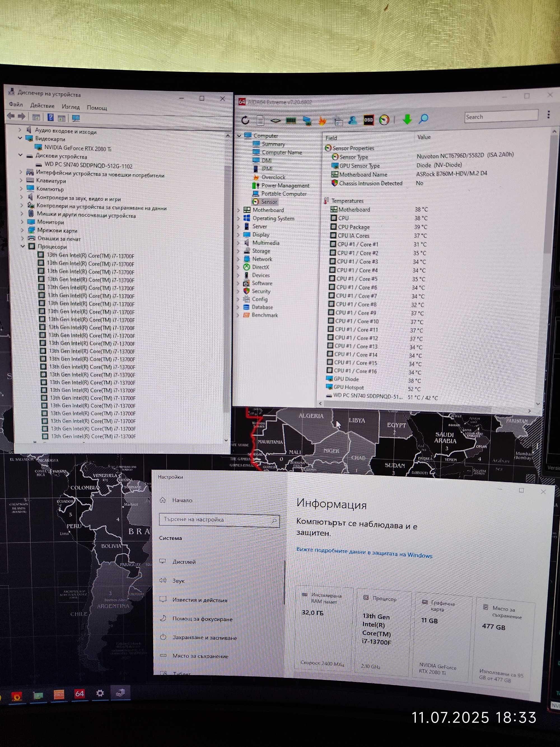Click the CPU Package temperature row
The height and width of the screenshot is (747, 560).
click(x=379, y=227)
